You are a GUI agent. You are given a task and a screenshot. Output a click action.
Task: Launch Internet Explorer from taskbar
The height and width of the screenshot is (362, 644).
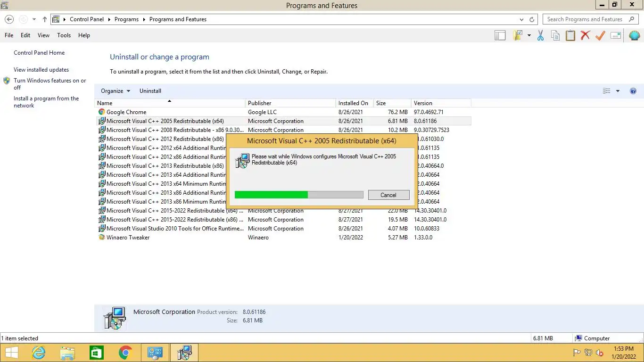[x=39, y=353]
